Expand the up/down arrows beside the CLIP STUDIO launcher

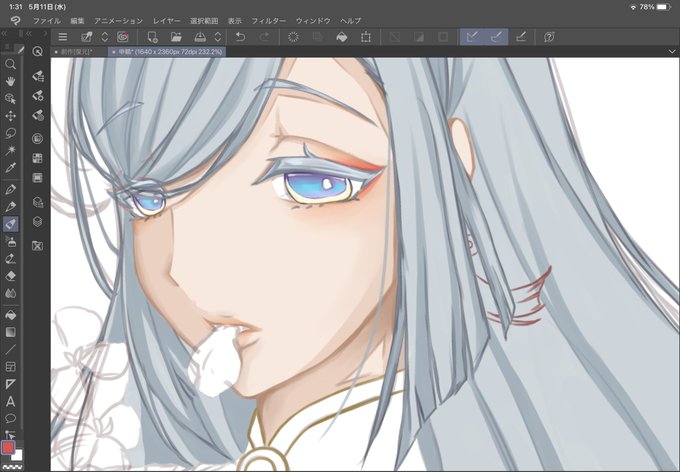pyautogui.click(x=105, y=37)
